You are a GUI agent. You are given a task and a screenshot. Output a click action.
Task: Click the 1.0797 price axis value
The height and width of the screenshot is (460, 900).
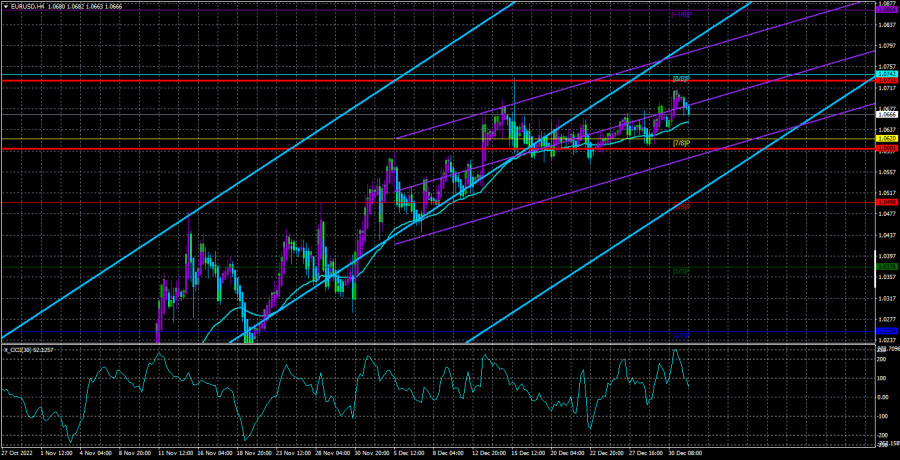coord(887,45)
